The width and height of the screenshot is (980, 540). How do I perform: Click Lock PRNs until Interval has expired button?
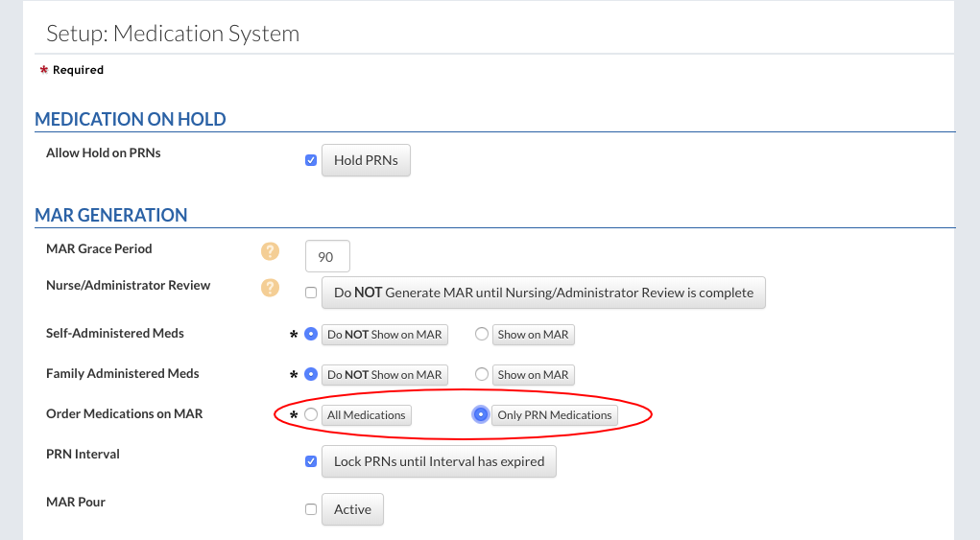click(x=439, y=461)
